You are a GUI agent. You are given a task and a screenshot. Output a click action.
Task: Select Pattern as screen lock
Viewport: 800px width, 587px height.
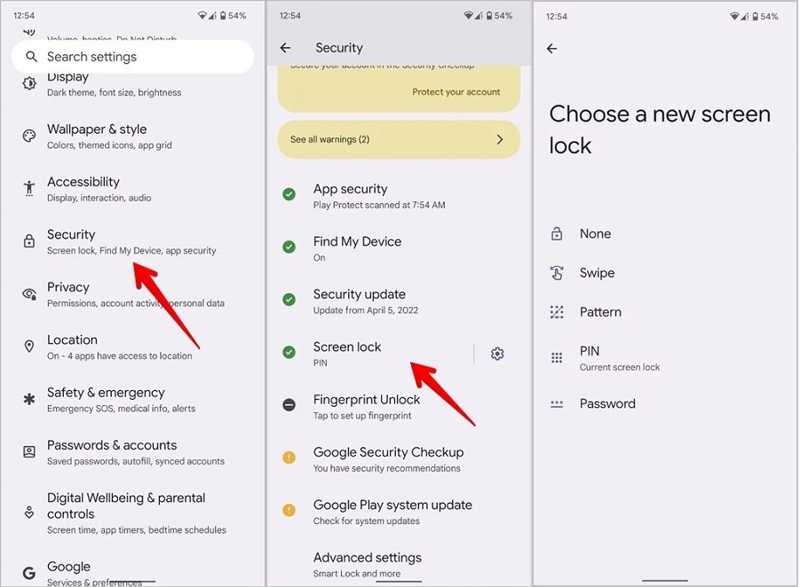click(x=665, y=312)
